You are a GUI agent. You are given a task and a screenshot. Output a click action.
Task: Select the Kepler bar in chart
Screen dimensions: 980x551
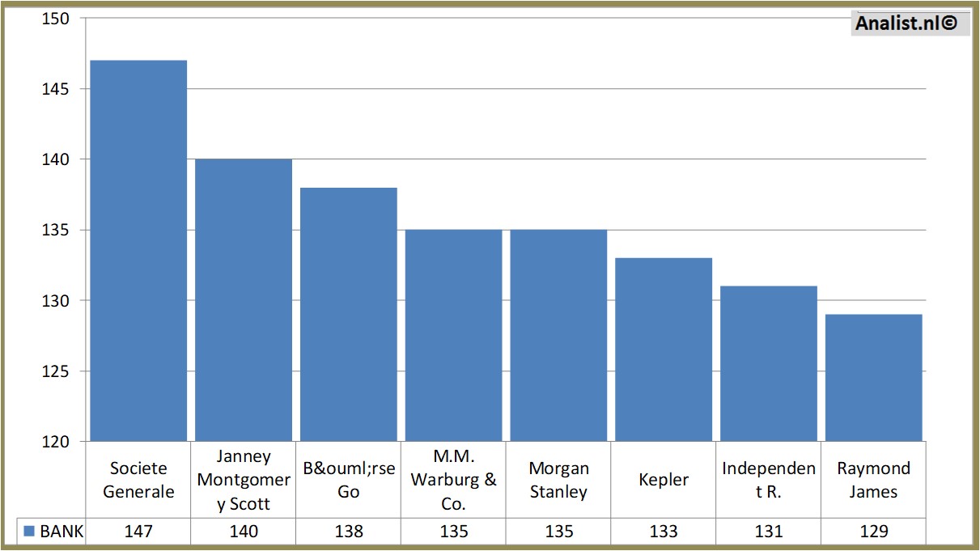click(664, 350)
